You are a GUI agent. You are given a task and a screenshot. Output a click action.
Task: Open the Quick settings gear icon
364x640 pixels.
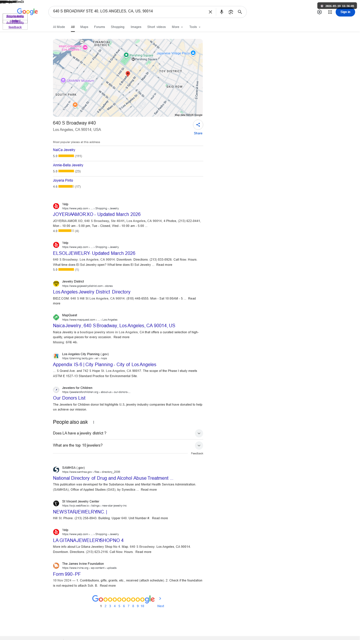[x=319, y=12]
